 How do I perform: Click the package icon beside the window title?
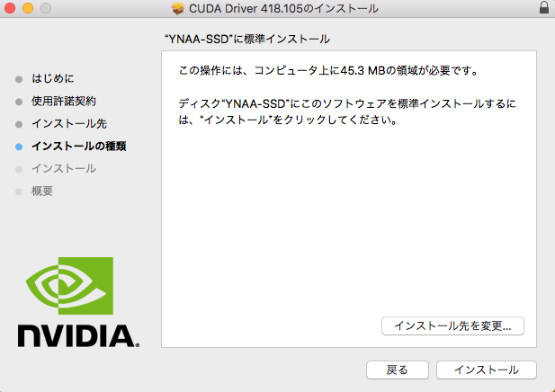point(178,8)
